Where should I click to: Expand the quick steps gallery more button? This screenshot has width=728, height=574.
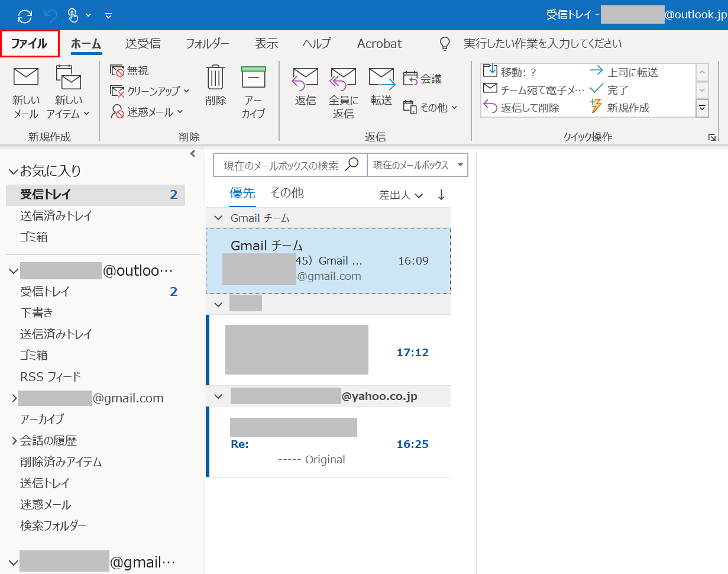point(702,108)
